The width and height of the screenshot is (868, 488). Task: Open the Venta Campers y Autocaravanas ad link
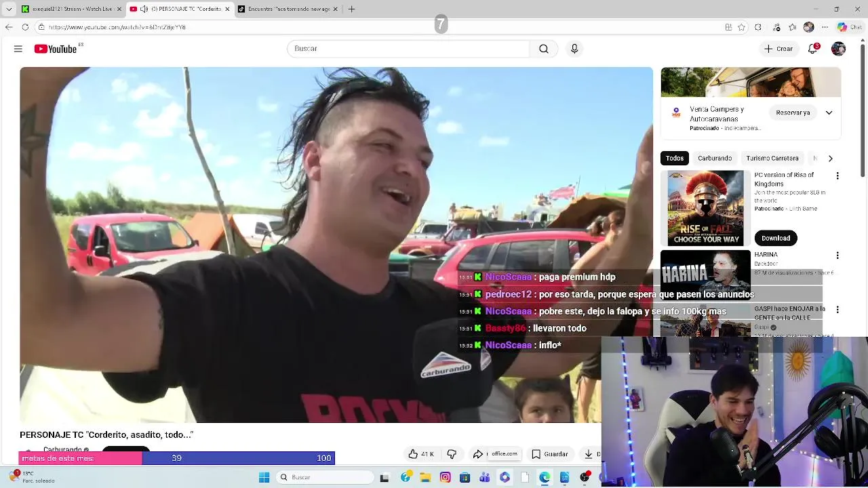pyautogui.click(x=717, y=113)
